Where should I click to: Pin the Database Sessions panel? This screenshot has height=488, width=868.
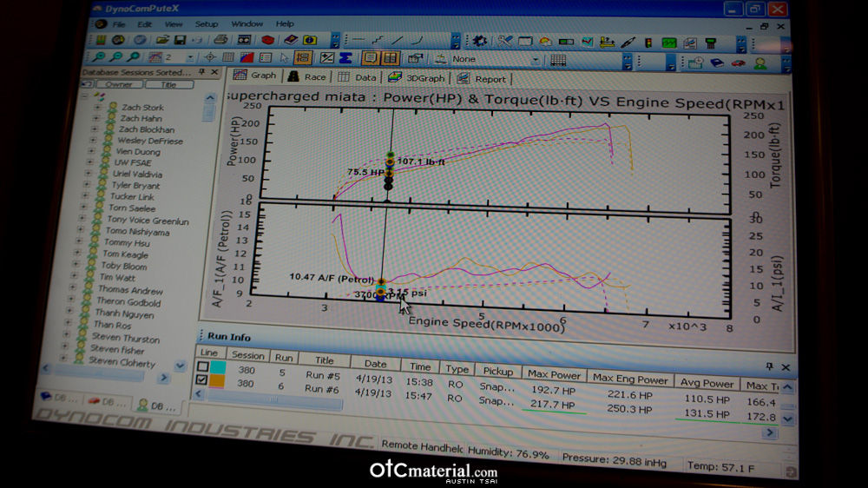click(x=202, y=72)
